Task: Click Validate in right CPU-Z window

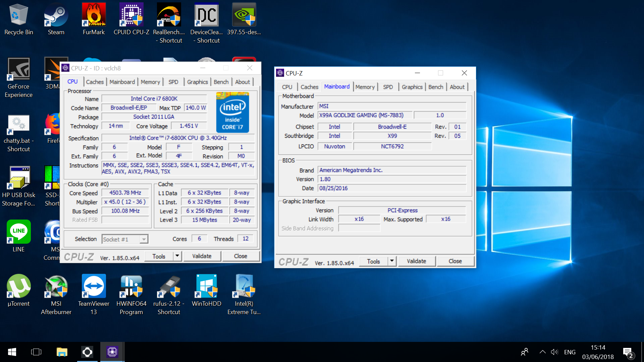Action: click(x=417, y=261)
